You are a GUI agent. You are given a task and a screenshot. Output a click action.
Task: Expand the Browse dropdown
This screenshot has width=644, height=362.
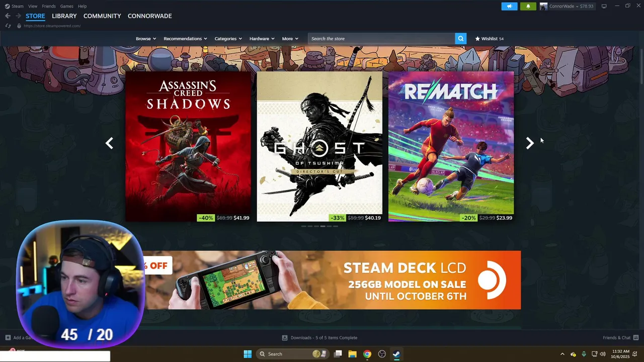pyautogui.click(x=146, y=39)
